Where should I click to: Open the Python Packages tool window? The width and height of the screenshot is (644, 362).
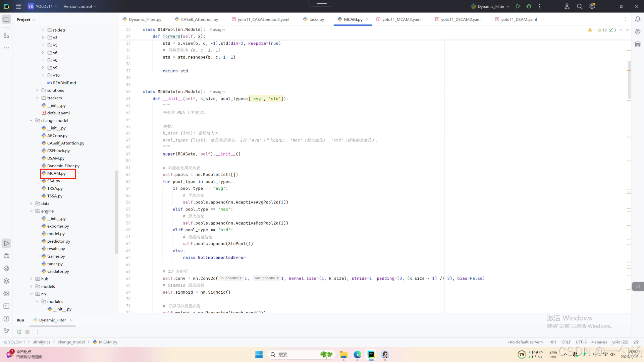[6, 281]
